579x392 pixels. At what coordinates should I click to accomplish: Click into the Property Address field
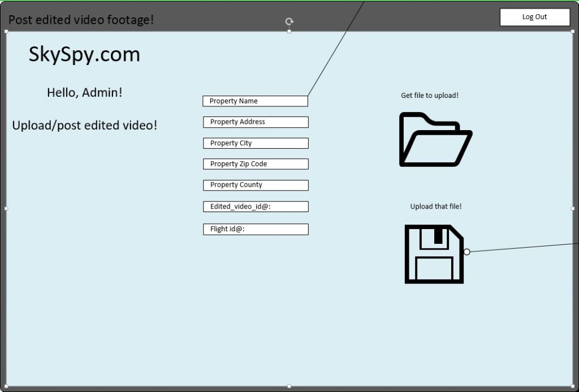[256, 122]
